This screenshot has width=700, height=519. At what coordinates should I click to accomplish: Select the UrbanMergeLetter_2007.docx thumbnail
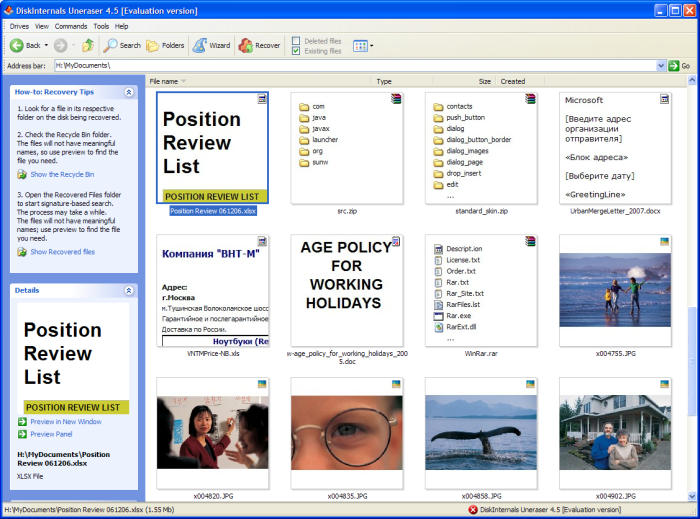click(615, 148)
